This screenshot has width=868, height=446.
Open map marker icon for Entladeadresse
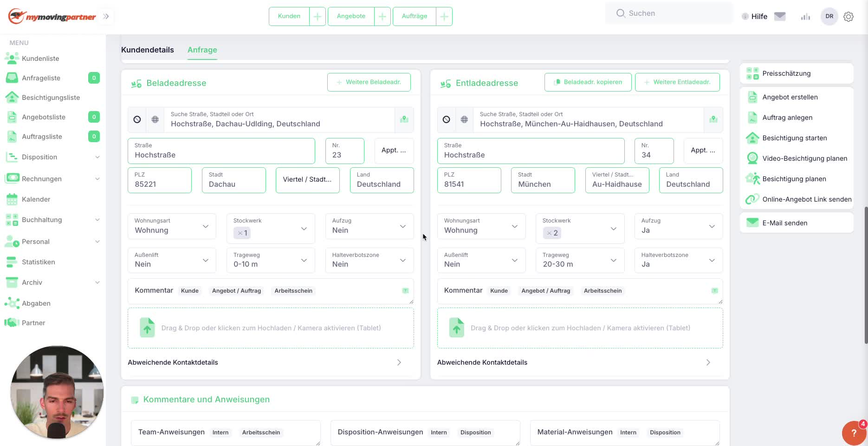click(x=713, y=119)
